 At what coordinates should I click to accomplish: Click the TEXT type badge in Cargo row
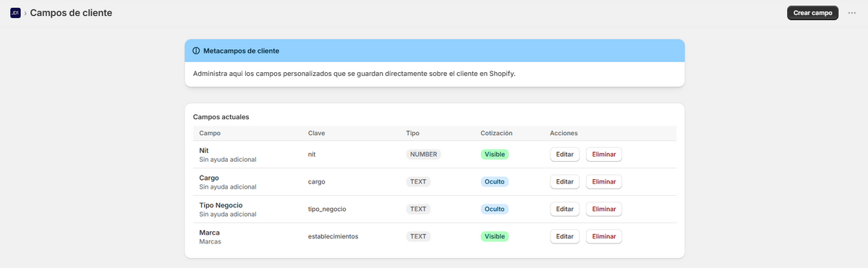(418, 182)
